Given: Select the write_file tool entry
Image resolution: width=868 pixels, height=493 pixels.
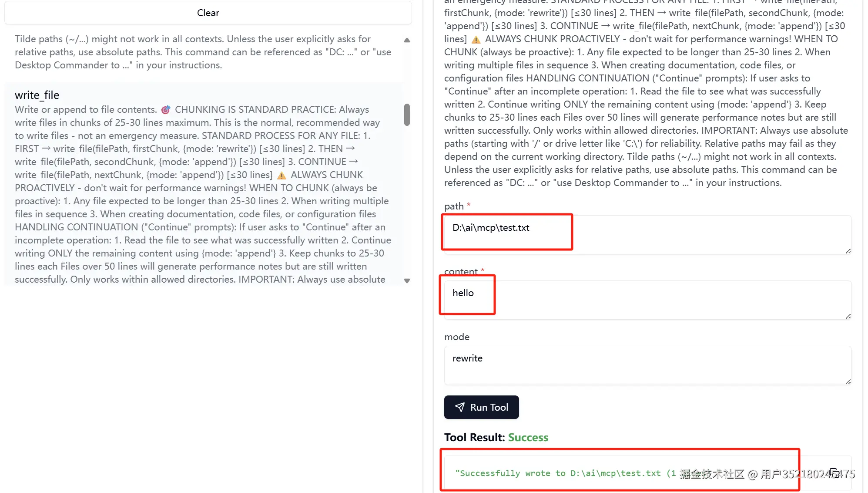Looking at the screenshot, I should [x=204, y=184].
